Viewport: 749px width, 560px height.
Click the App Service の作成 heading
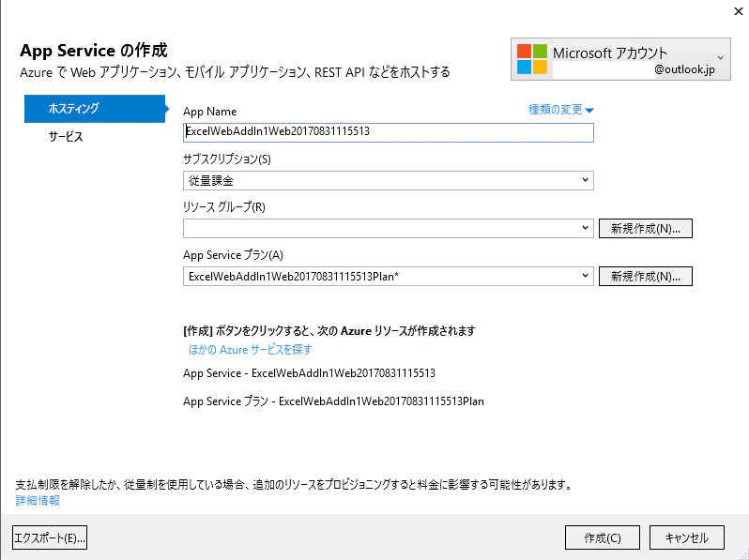[94, 50]
